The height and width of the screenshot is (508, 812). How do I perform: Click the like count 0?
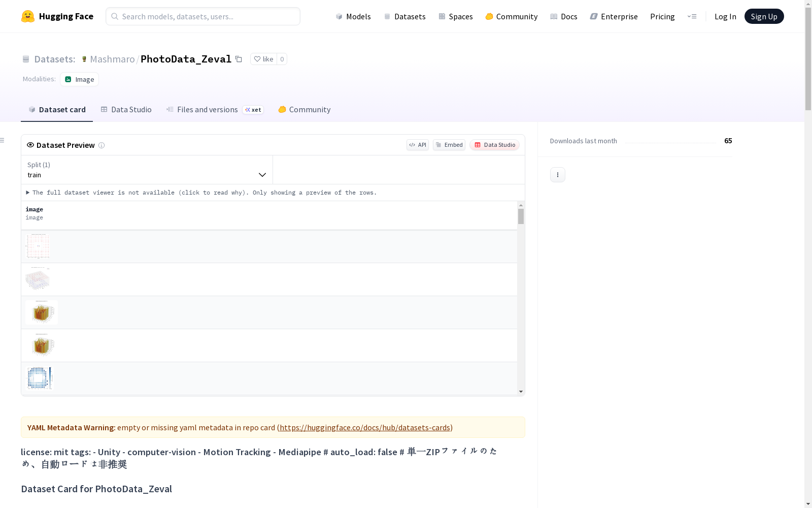(282, 59)
